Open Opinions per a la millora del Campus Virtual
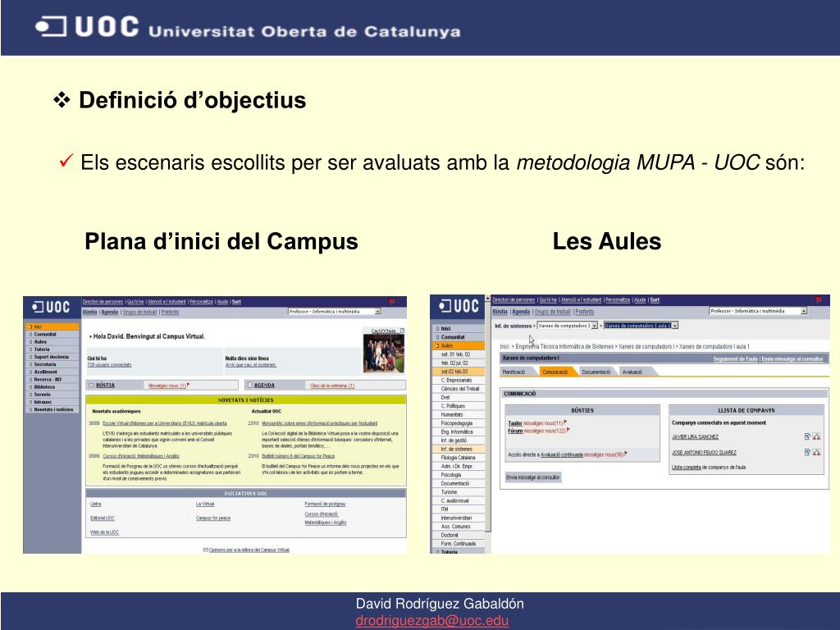 (x=249, y=550)
